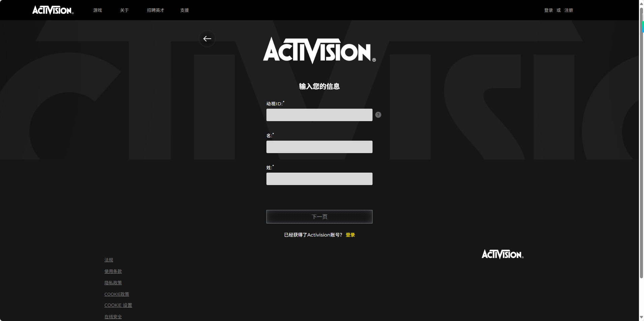Click the yellow 登录 link below the form

click(x=350, y=235)
